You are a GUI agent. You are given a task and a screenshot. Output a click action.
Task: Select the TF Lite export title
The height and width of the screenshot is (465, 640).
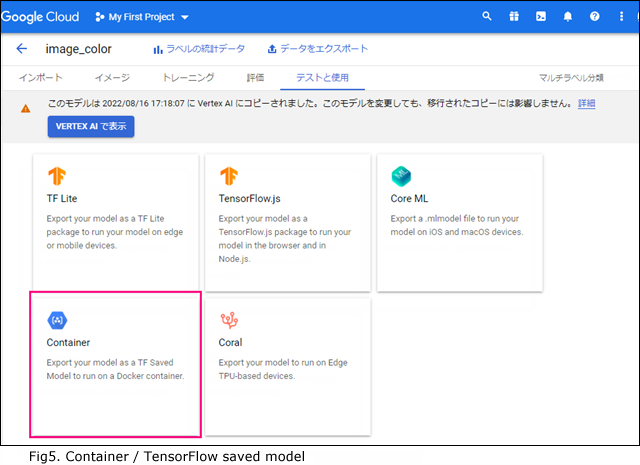click(x=62, y=198)
